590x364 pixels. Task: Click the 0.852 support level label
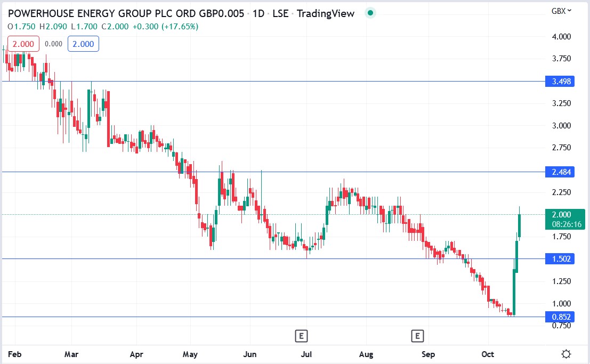coord(561,316)
